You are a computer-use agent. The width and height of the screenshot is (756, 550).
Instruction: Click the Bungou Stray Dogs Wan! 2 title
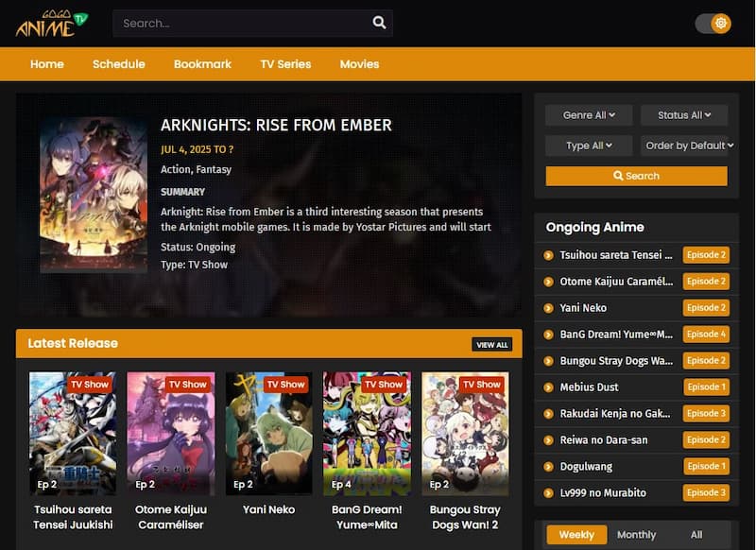pyautogui.click(x=465, y=517)
